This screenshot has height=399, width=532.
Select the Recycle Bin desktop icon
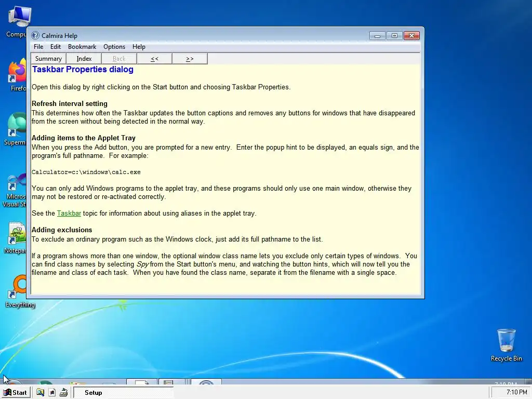tap(506, 345)
